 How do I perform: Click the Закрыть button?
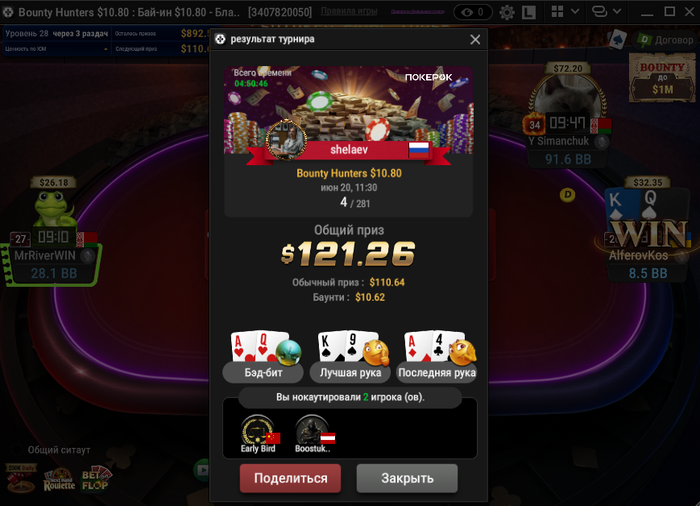[407, 478]
